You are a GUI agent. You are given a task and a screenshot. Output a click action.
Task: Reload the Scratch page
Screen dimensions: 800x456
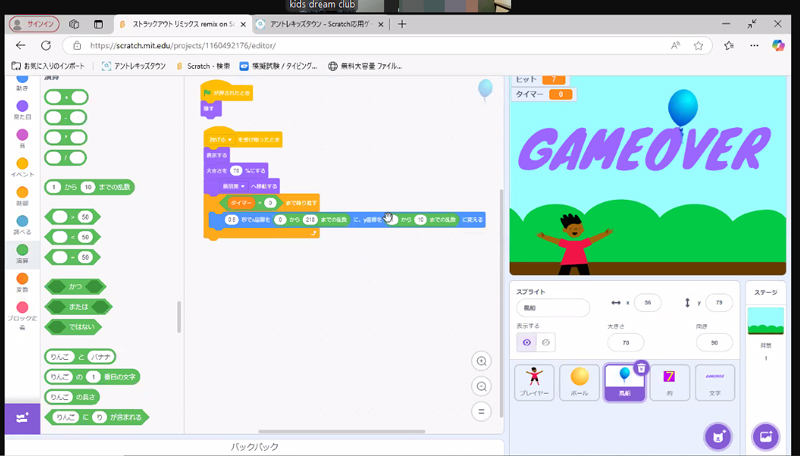46,45
